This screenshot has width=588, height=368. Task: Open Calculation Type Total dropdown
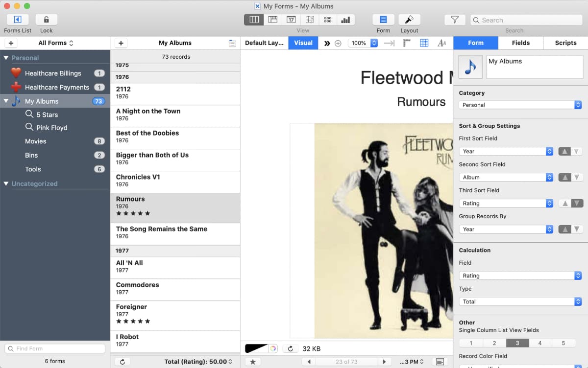pos(520,301)
